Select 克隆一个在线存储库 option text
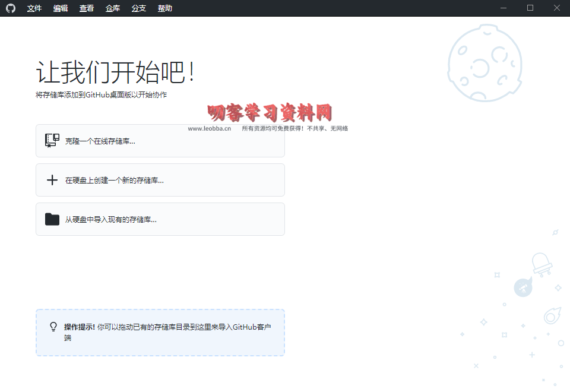This screenshot has width=570, height=392. pyautogui.click(x=100, y=141)
